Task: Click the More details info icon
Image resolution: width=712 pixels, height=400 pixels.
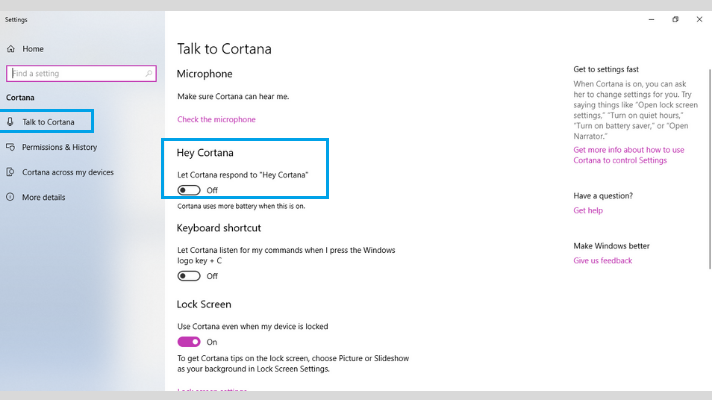Action: click(x=10, y=197)
